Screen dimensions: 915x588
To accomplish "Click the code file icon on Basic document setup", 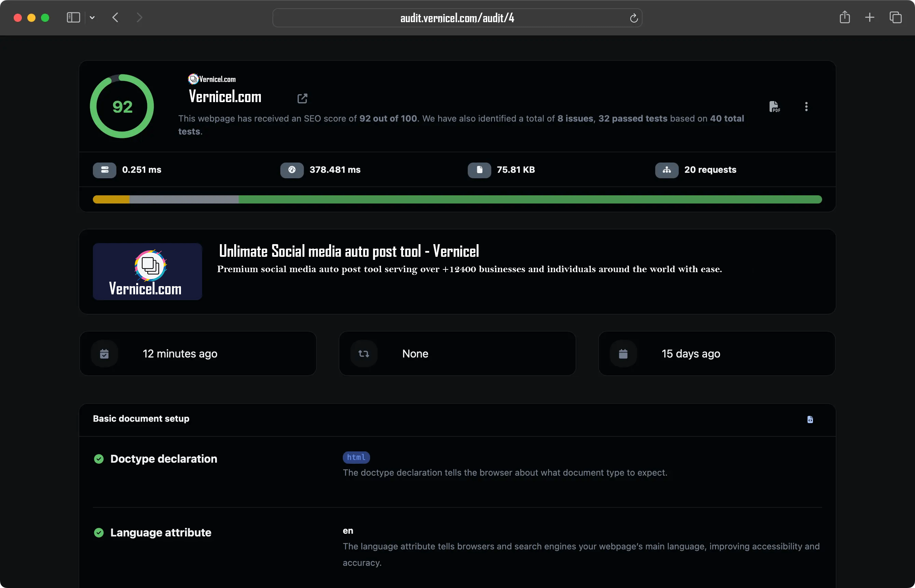I will click(810, 419).
